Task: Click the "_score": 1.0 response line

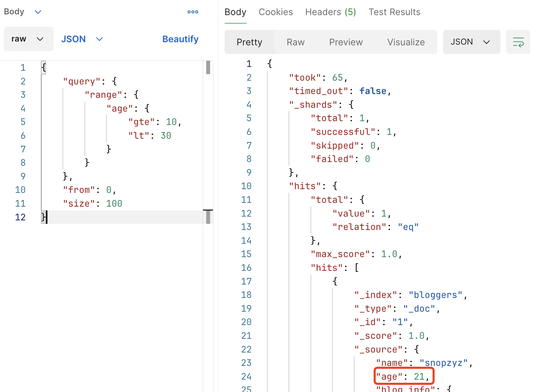Action: point(392,336)
